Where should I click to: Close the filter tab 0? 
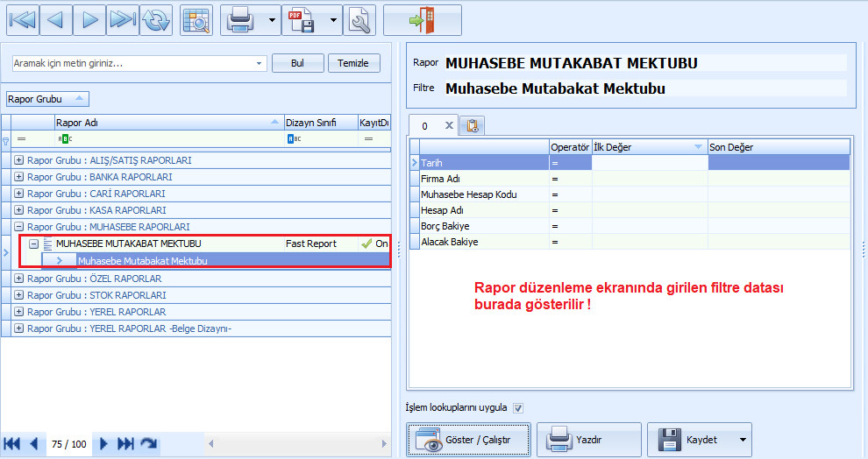tap(448, 125)
